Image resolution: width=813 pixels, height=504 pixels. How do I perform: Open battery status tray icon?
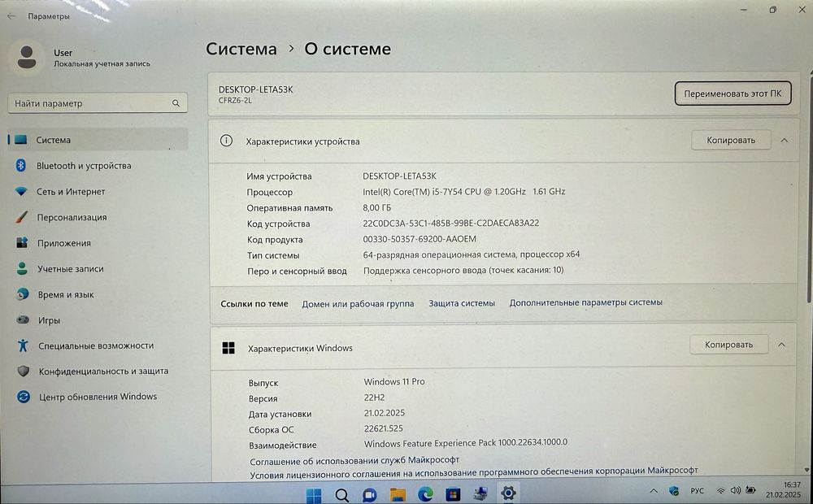pyautogui.click(x=750, y=489)
